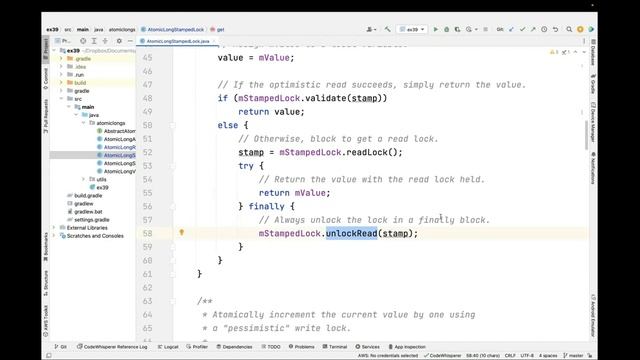Image resolution: width=640 pixels, height=360 pixels.
Task: Click the Git commit checkmark icon
Action: pyautogui.click(x=522, y=29)
